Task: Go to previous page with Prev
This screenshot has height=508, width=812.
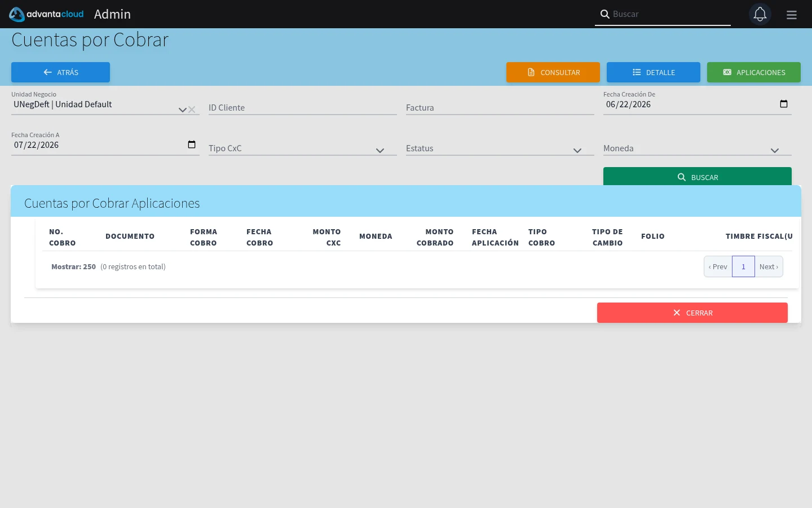Action: pyautogui.click(x=718, y=266)
